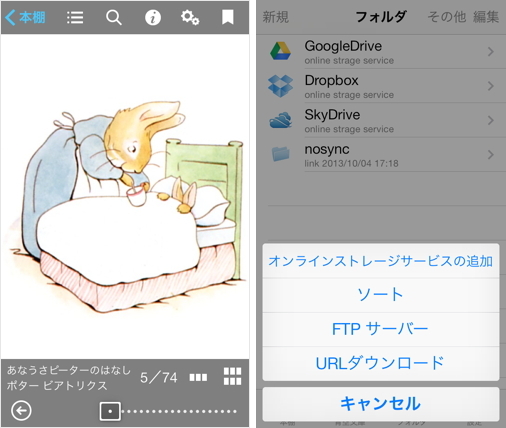Image resolution: width=506 pixels, height=428 pixels.
Task: Tap 編集 to edit the folder list
Action: pyautogui.click(x=486, y=17)
